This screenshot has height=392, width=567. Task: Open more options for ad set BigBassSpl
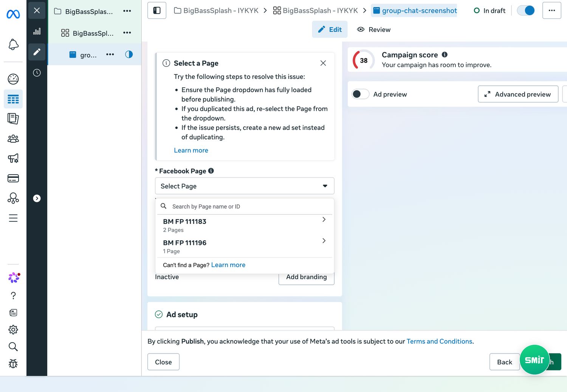(x=127, y=33)
